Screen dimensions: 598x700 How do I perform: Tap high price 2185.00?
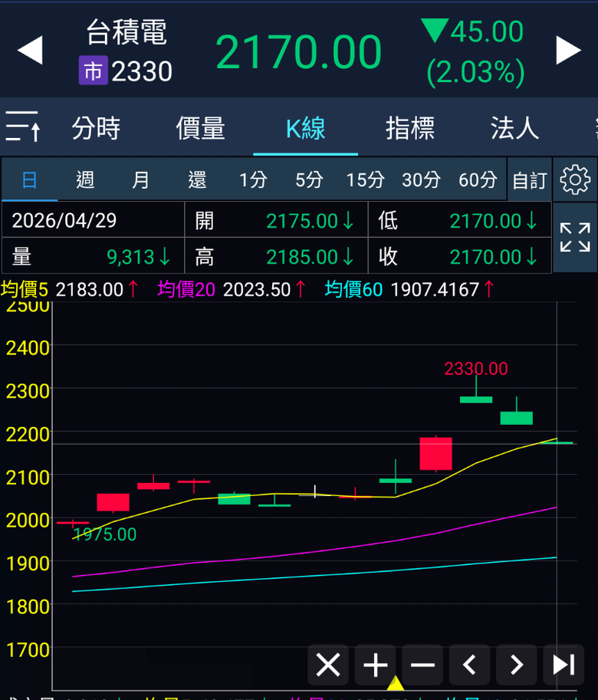tap(301, 257)
